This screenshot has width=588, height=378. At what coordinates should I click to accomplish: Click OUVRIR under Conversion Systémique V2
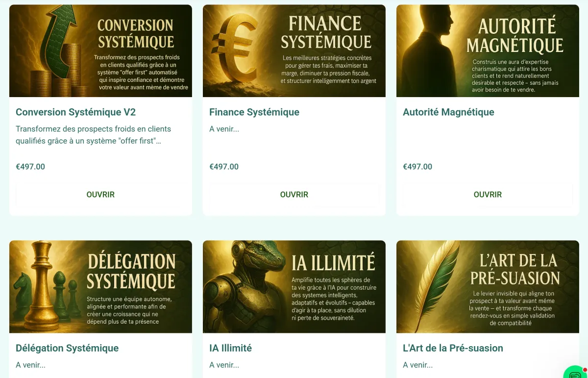[x=100, y=195]
